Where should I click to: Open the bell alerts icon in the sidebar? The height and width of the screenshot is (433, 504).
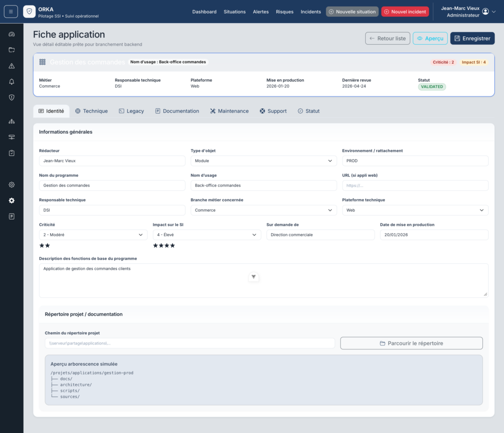[12, 82]
